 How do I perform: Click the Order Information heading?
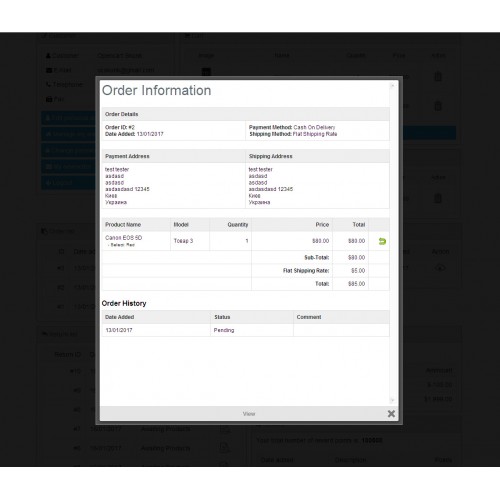tap(156, 90)
